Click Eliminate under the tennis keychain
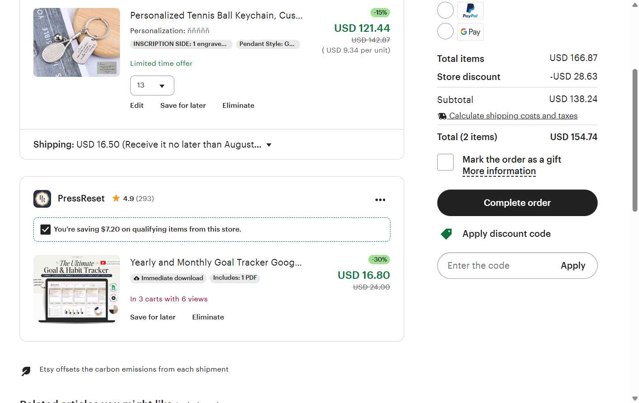Image resolution: width=639 pixels, height=403 pixels. point(238,105)
